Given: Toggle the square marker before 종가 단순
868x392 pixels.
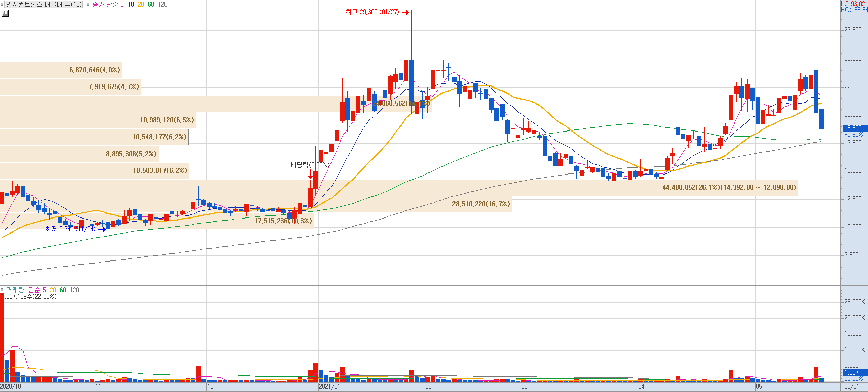Looking at the screenshot, I should coord(88,4).
